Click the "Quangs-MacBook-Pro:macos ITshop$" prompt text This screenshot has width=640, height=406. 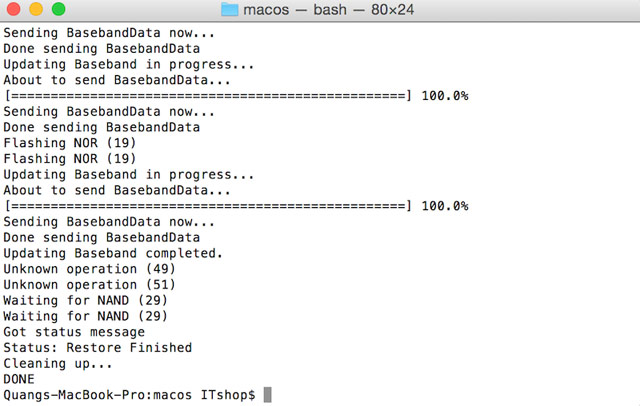tap(130, 395)
